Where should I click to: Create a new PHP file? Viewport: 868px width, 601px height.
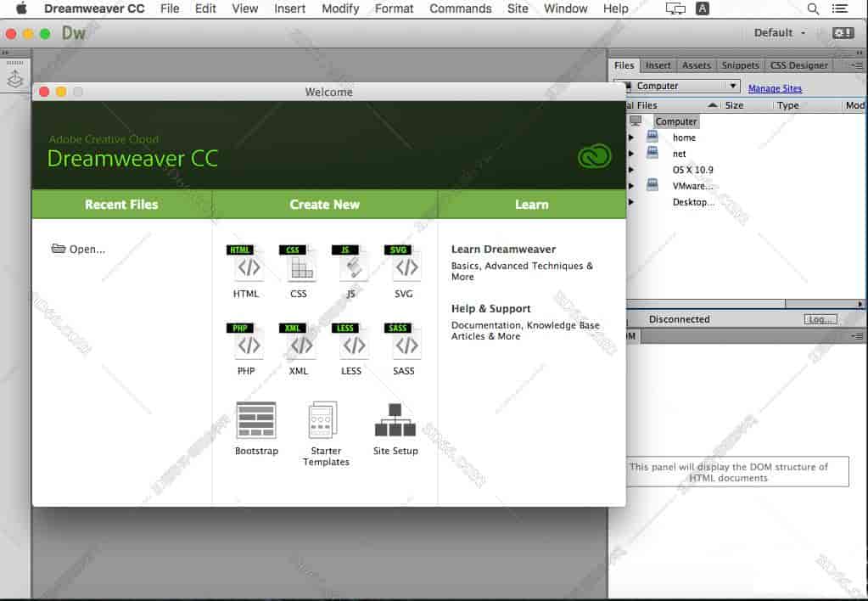click(x=246, y=343)
